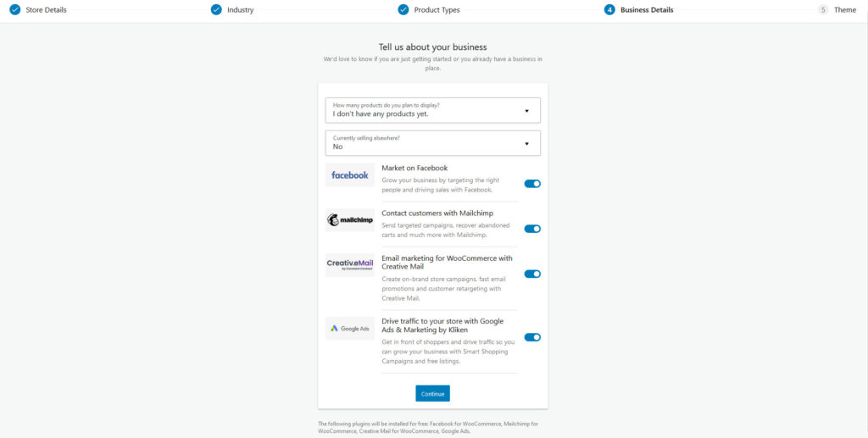Click the 'We'd love to know' subtitle text
The height and width of the screenshot is (438, 868).
point(433,63)
